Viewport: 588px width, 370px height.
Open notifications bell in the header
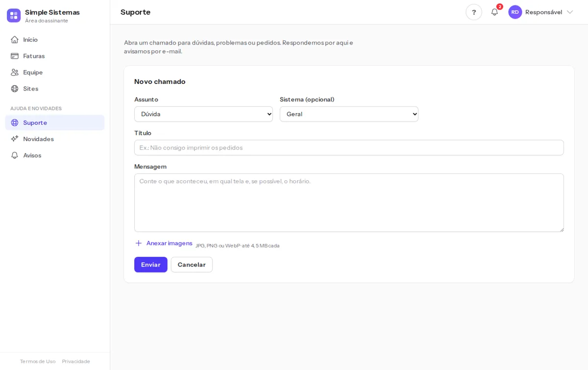click(494, 12)
